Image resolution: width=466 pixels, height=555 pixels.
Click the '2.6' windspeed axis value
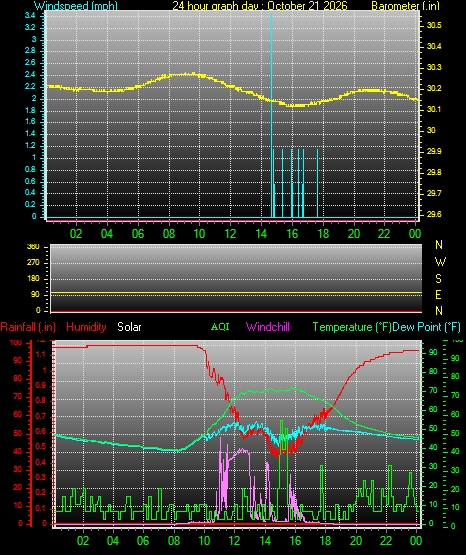click(x=30, y=63)
